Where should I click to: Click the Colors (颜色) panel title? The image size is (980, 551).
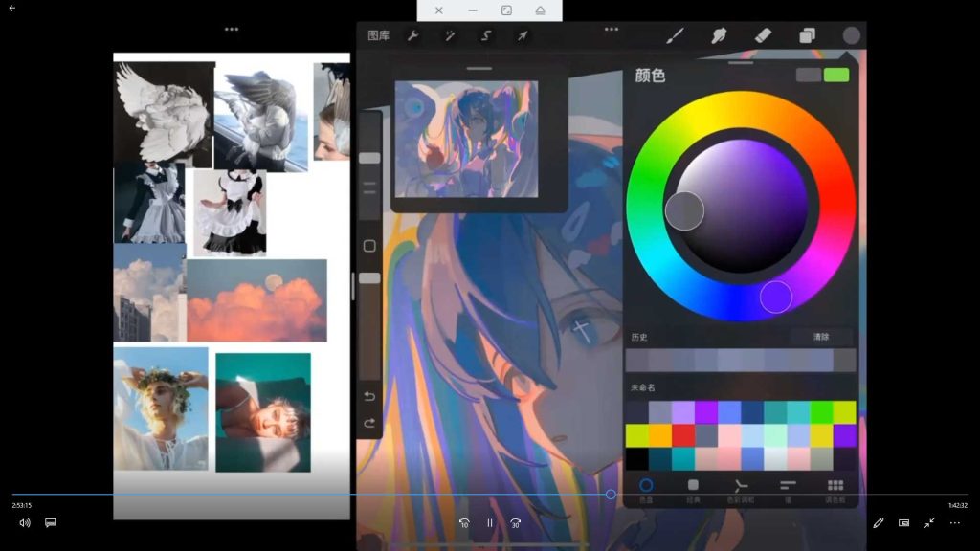[x=650, y=76]
